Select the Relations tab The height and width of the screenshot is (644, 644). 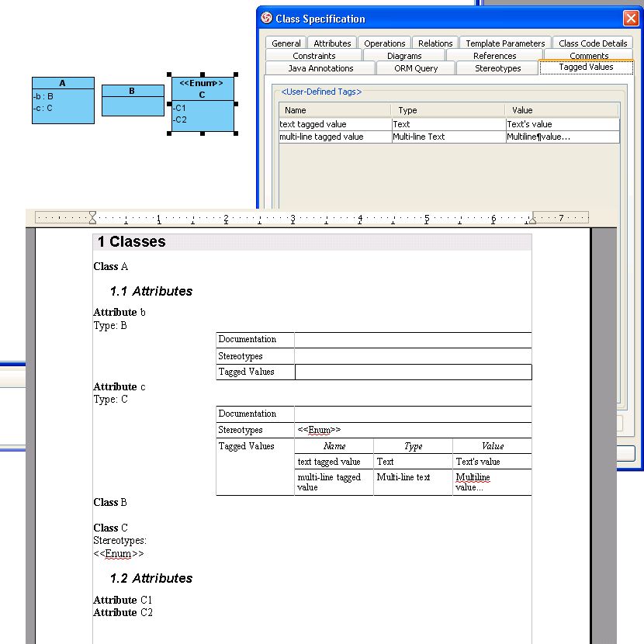[435, 43]
